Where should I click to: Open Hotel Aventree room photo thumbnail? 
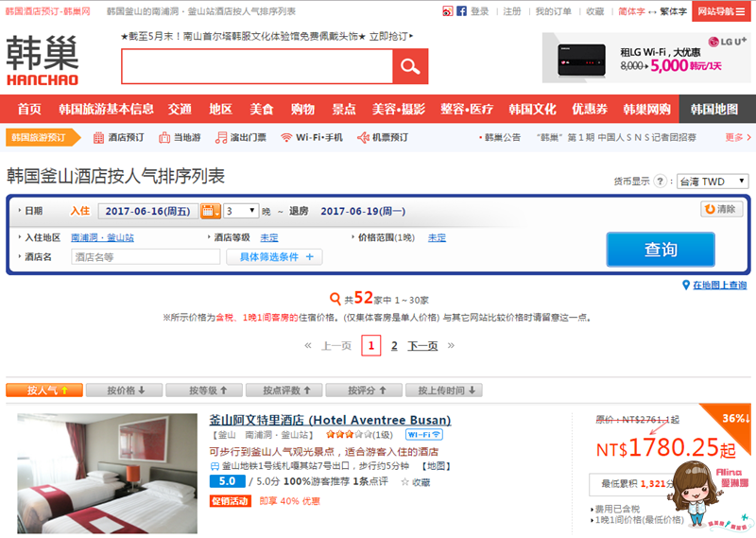pos(107,474)
